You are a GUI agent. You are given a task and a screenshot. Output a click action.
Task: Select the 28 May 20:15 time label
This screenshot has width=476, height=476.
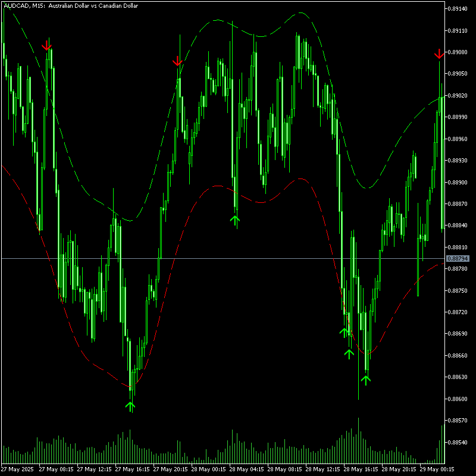[x=399, y=469]
